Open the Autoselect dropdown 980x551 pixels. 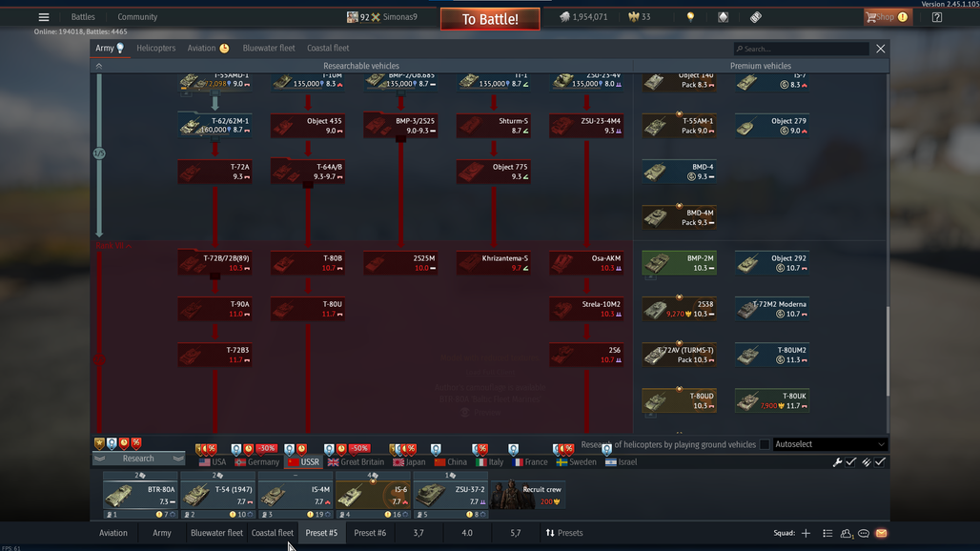[829, 444]
